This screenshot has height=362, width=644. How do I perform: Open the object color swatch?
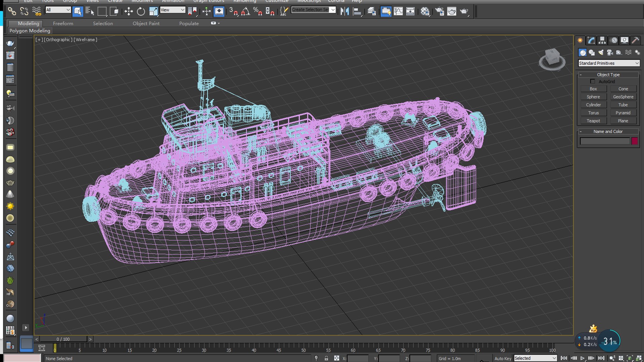[x=635, y=141]
